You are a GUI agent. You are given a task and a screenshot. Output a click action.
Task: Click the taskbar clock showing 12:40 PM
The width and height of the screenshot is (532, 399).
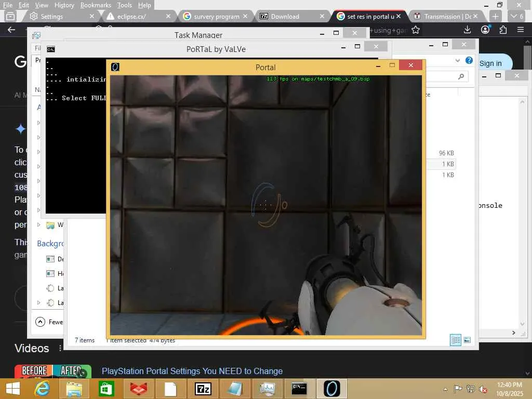pos(509,385)
